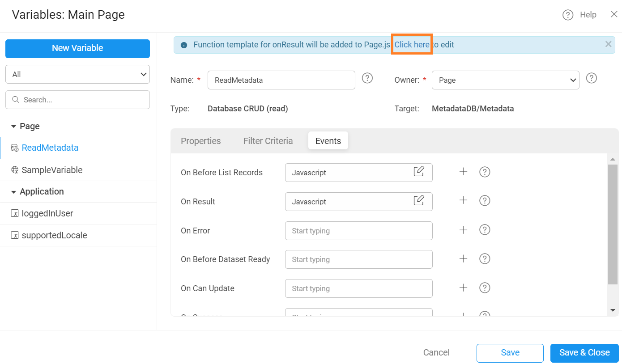Click the New Variable button

click(x=77, y=48)
